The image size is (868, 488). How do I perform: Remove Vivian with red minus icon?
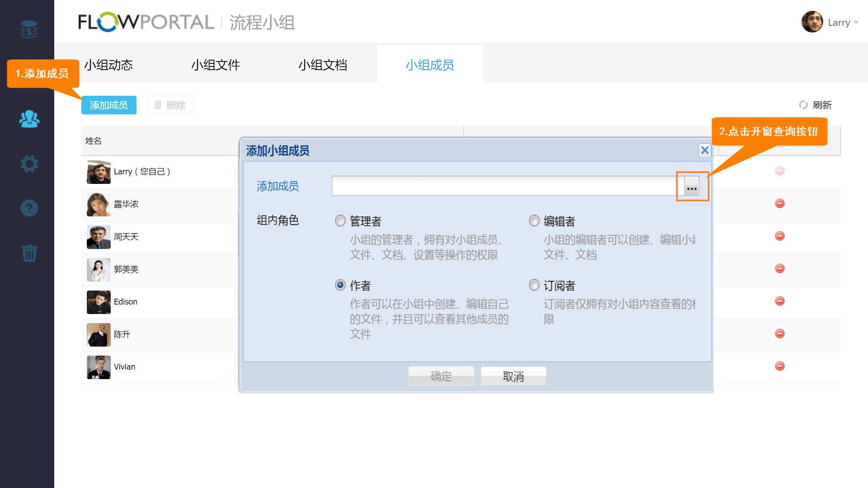[779, 366]
